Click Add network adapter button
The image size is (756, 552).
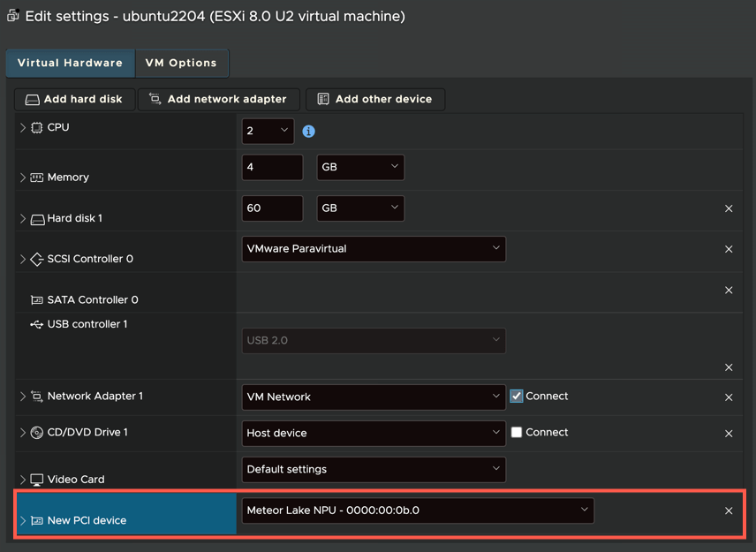[x=218, y=100]
